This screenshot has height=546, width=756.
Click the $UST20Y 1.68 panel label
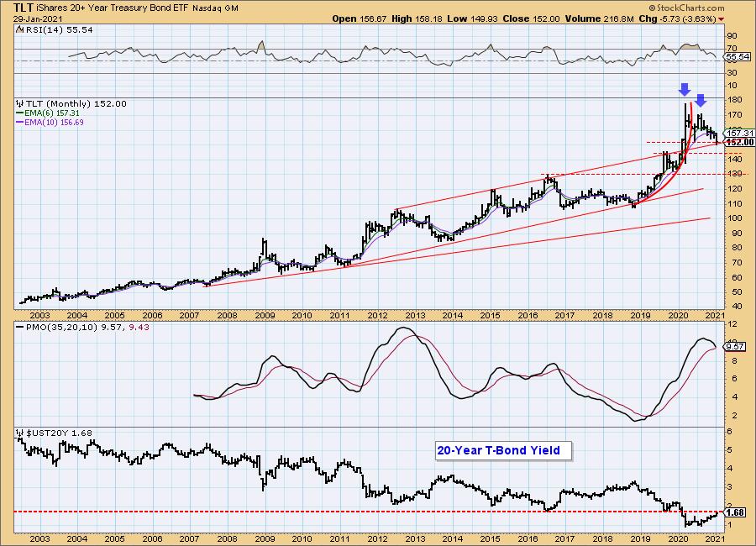point(58,433)
